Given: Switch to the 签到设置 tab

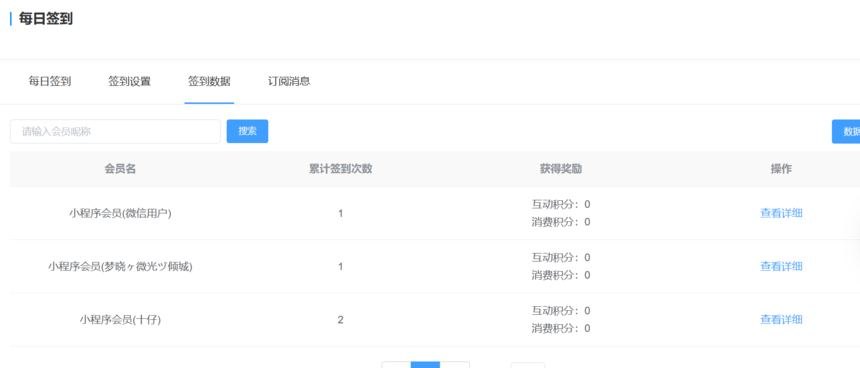Looking at the screenshot, I should pos(129,82).
